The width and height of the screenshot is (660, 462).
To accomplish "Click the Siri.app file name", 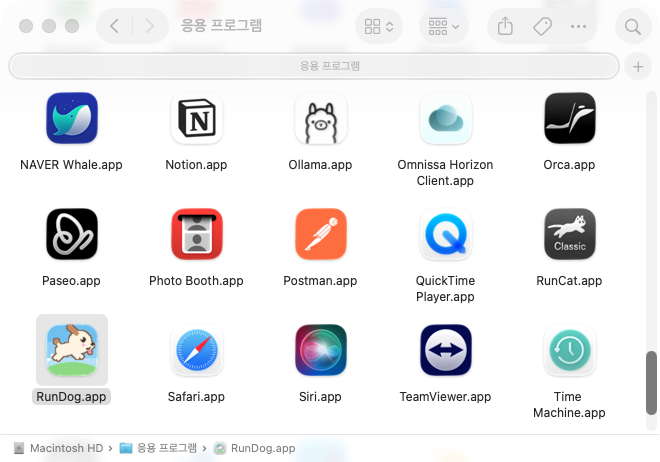I will tap(320, 397).
